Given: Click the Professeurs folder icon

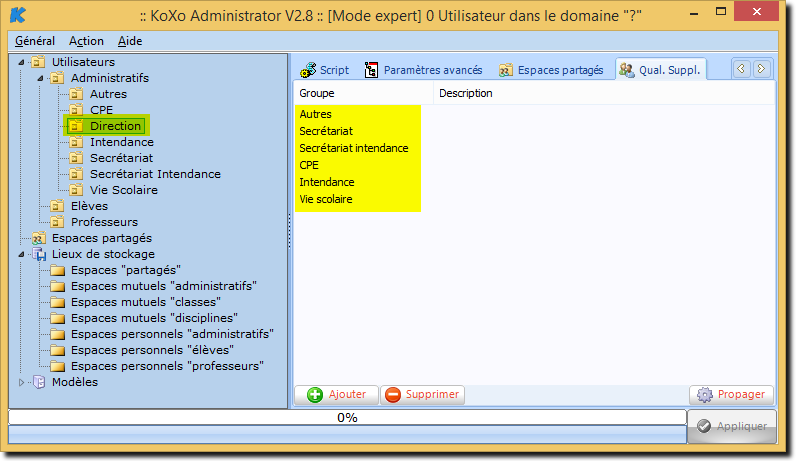Looking at the screenshot, I should pyautogui.click(x=57, y=222).
